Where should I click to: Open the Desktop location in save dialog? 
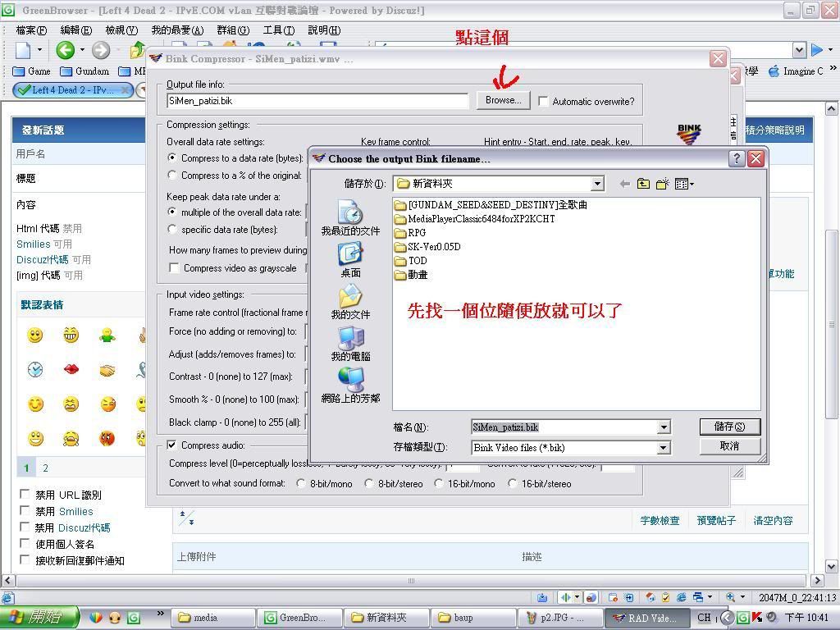pos(350,258)
